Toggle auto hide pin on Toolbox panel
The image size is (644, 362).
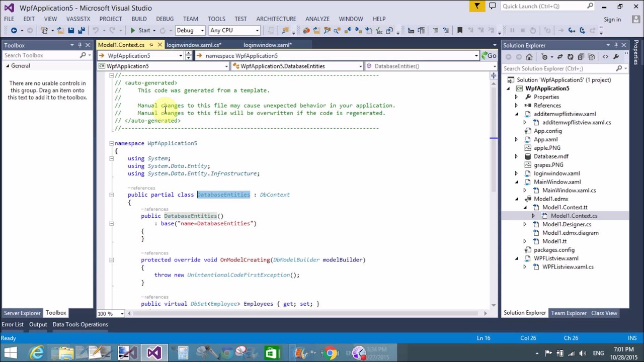(x=79, y=45)
